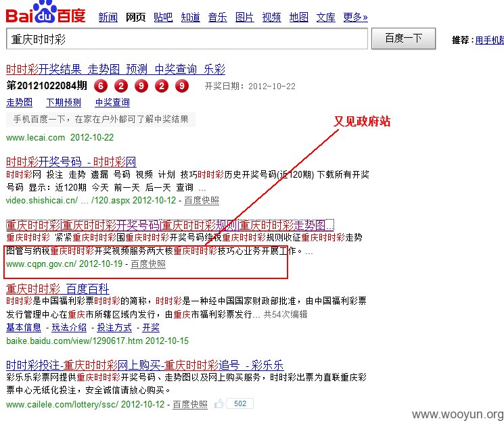The width and height of the screenshot is (504, 421).
Task: Open the 音乐 tab
Action: click(218, 17)
